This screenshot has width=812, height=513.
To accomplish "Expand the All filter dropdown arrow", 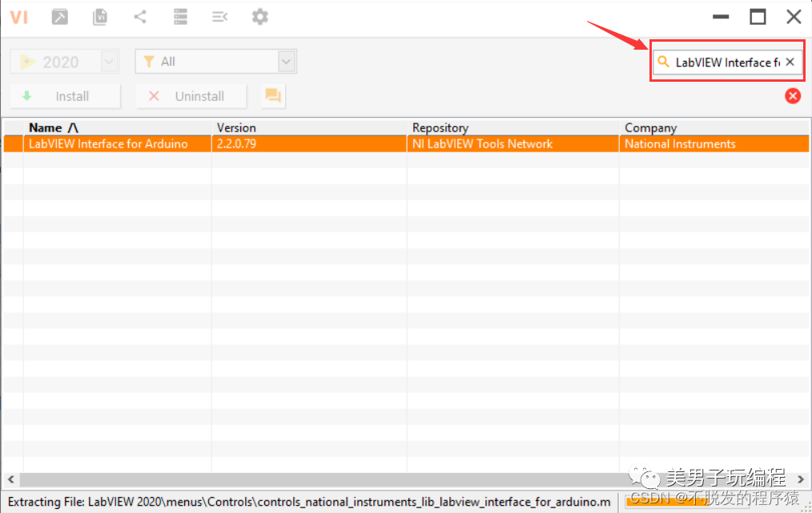I will click(287, 62).
